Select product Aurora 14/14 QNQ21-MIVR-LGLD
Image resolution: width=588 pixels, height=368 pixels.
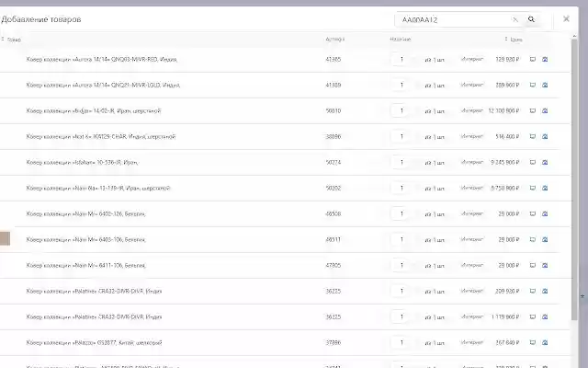103,86
